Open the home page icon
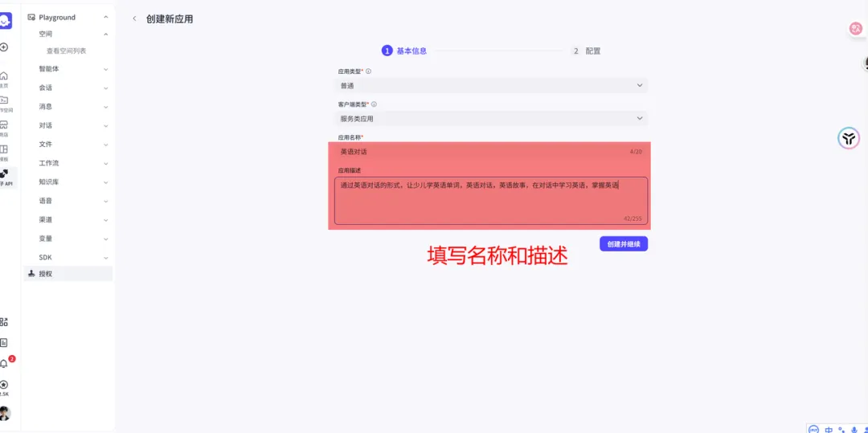868x433 pixels. pyautogui.click(x=4, y=76)
